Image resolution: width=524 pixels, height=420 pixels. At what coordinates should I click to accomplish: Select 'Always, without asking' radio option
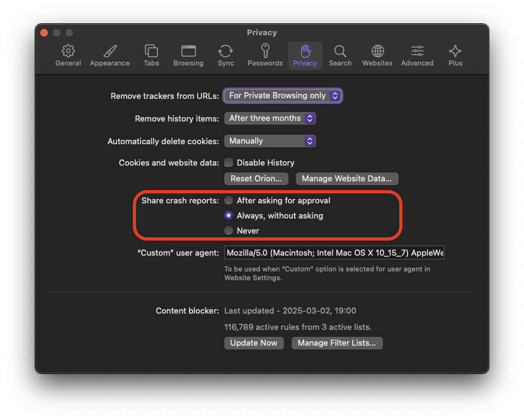pyautogui.click(x=229, y=215)
